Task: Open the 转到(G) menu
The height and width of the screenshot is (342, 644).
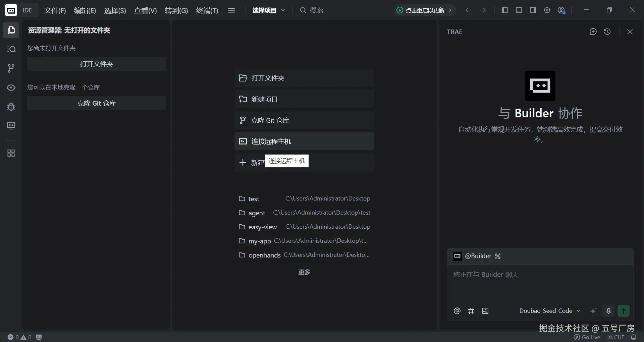Action: 176,10
